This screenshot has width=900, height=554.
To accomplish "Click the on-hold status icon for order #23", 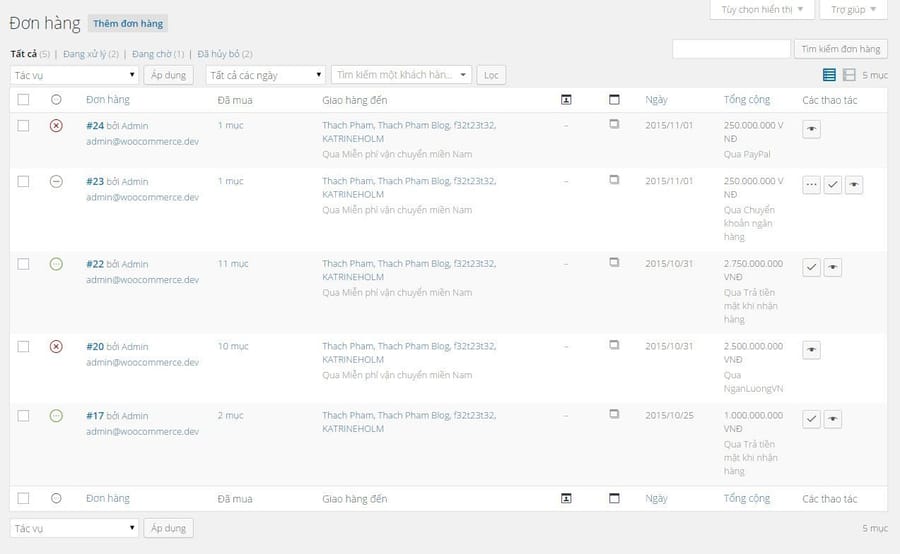I will pyautogui.click(x=56, y=181).
